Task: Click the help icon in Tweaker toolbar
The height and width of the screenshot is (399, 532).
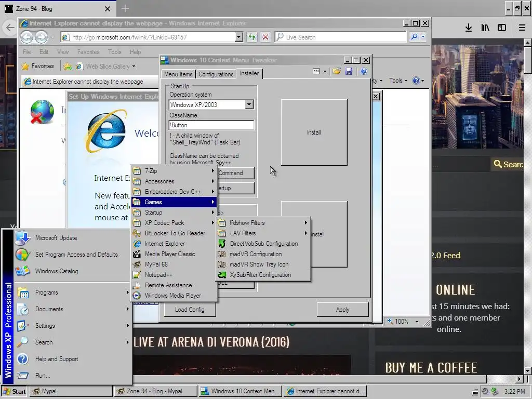Action: pos(364,71)
